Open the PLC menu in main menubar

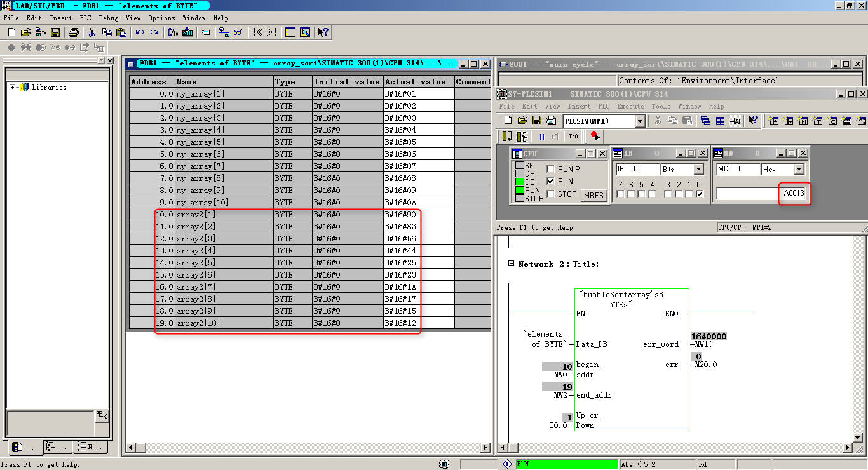(86, 18)
